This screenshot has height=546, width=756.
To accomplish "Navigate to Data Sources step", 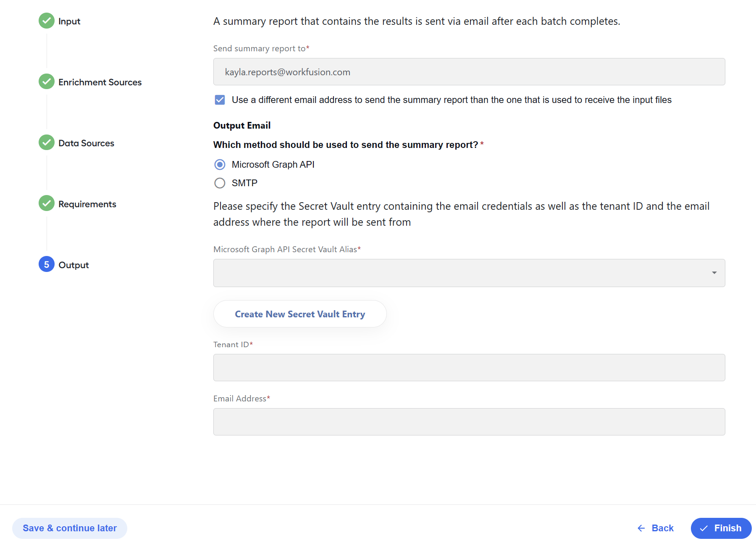I will [x=86, y=143].
